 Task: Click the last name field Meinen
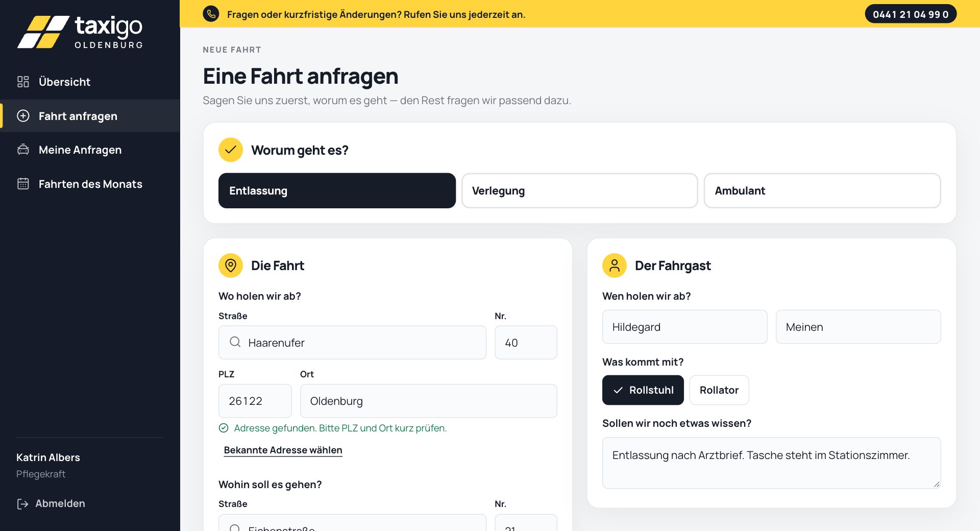point(858,327)
